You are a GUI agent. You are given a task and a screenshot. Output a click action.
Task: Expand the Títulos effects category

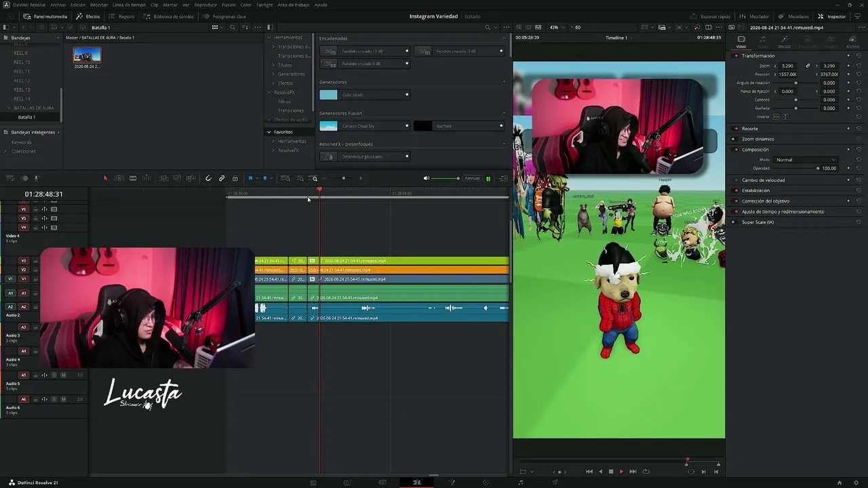[x=273, y=65]
